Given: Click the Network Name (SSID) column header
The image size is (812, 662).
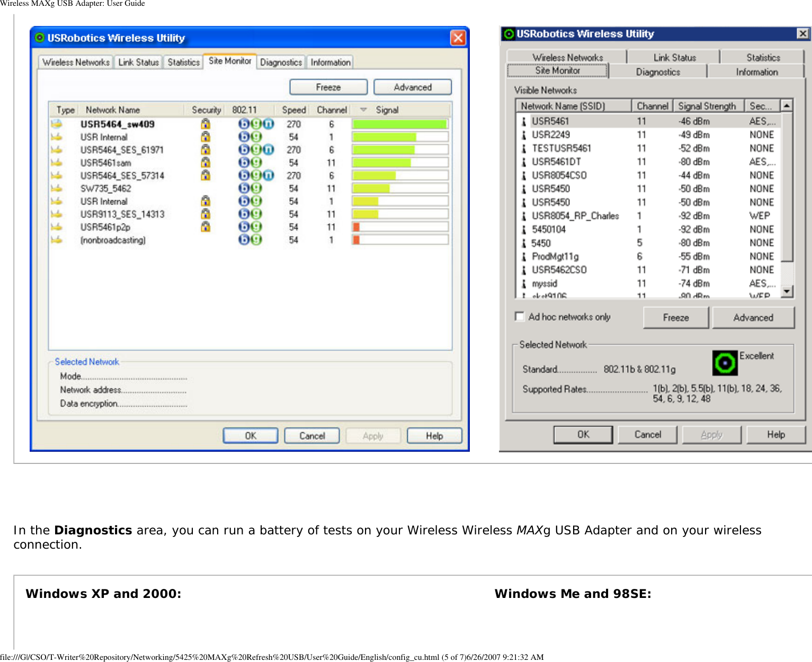Looking at the screenshot, I should pos(574,106).
